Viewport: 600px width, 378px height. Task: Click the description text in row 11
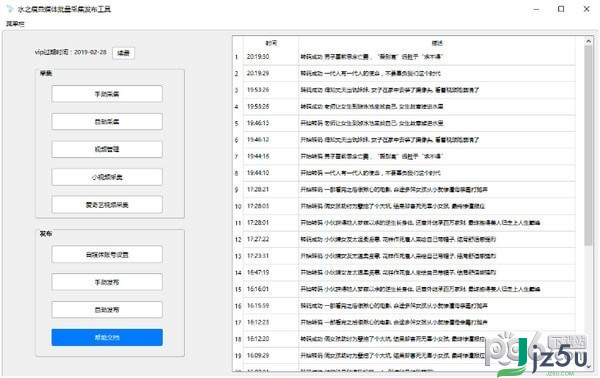coord(420,222)
